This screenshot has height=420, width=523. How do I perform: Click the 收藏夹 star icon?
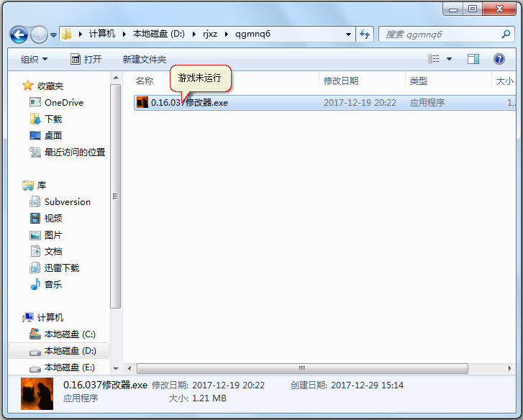click(x=27, y=86)
